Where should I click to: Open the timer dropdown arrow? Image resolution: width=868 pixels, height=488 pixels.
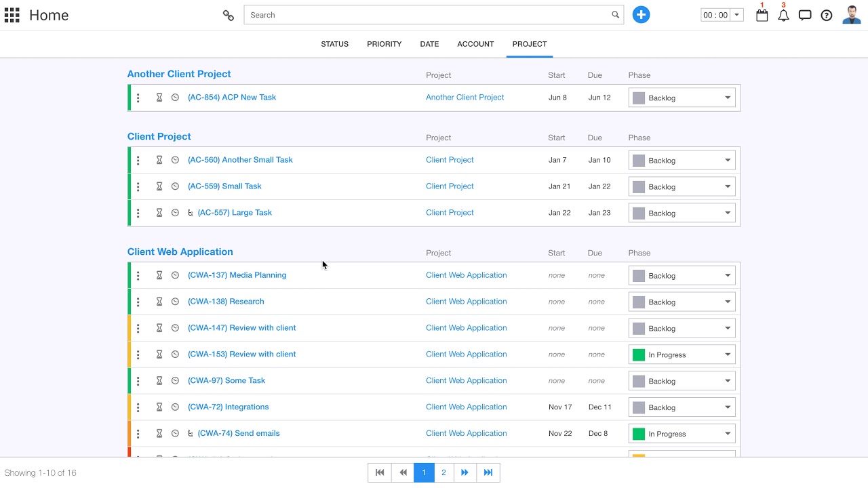click(x=737, y=15)
